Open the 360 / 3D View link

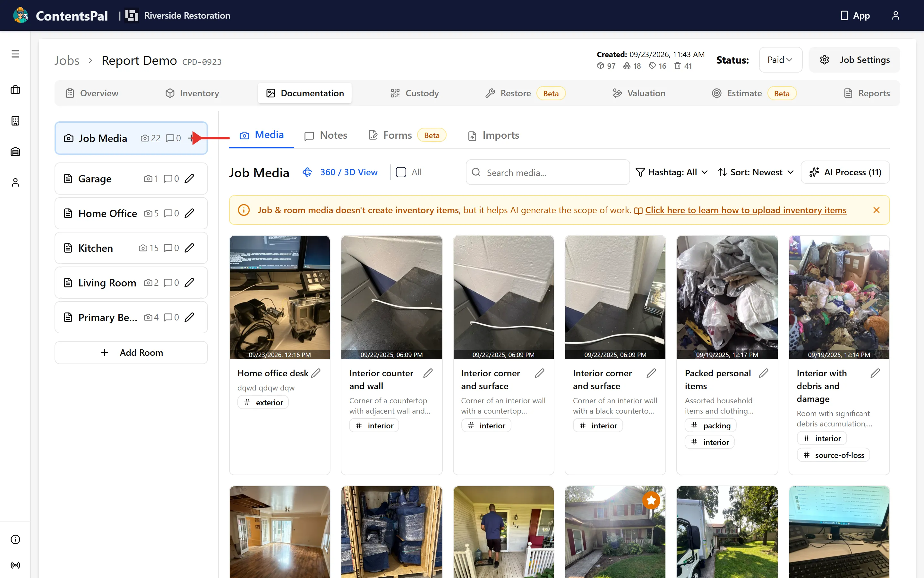(340, 172)
